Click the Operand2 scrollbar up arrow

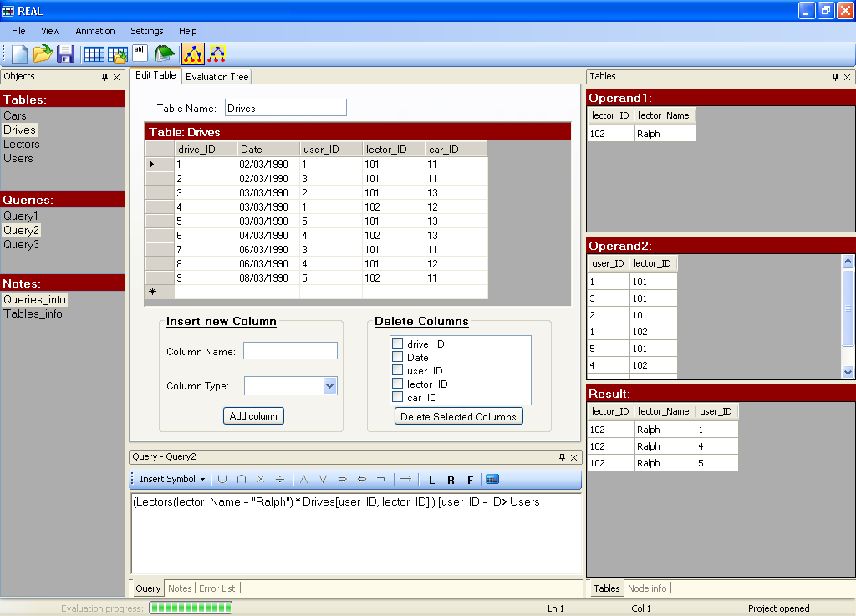(x=848, y=261)
